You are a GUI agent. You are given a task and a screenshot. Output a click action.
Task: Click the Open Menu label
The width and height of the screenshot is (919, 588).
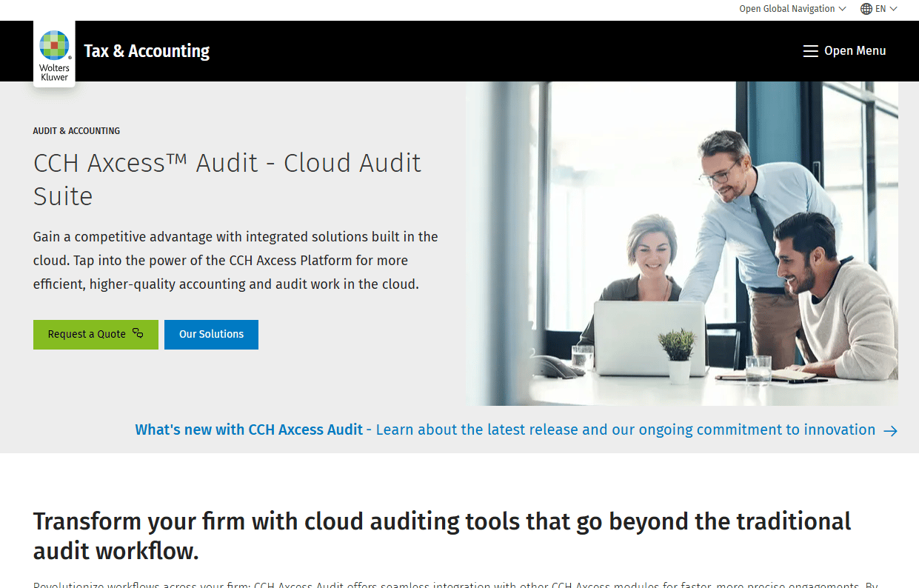click(855, 51)
